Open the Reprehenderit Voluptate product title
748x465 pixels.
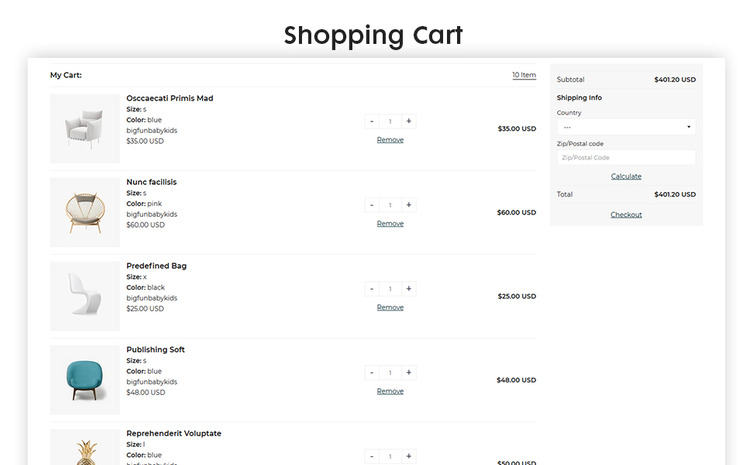pos(174,434)
